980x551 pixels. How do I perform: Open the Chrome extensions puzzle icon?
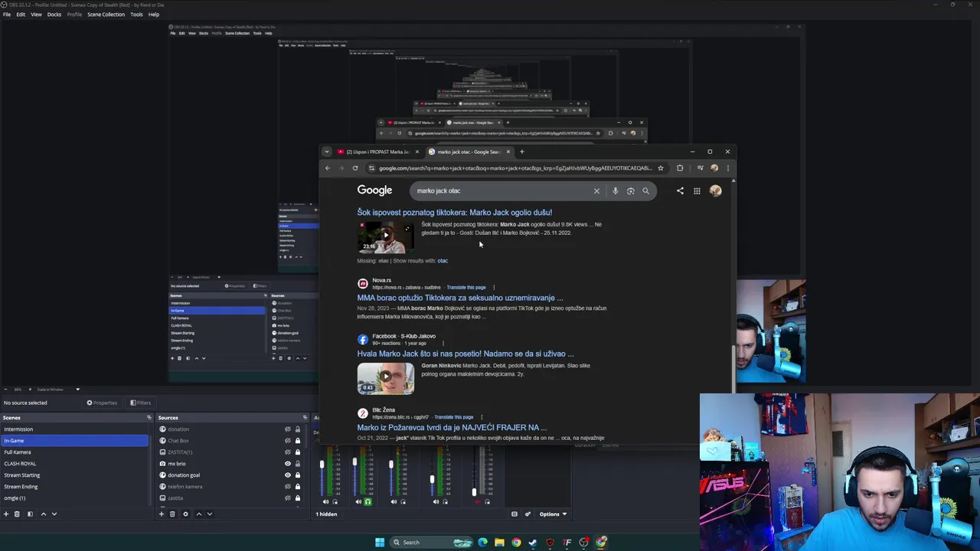pyautogui.click(x=680, y=168)
